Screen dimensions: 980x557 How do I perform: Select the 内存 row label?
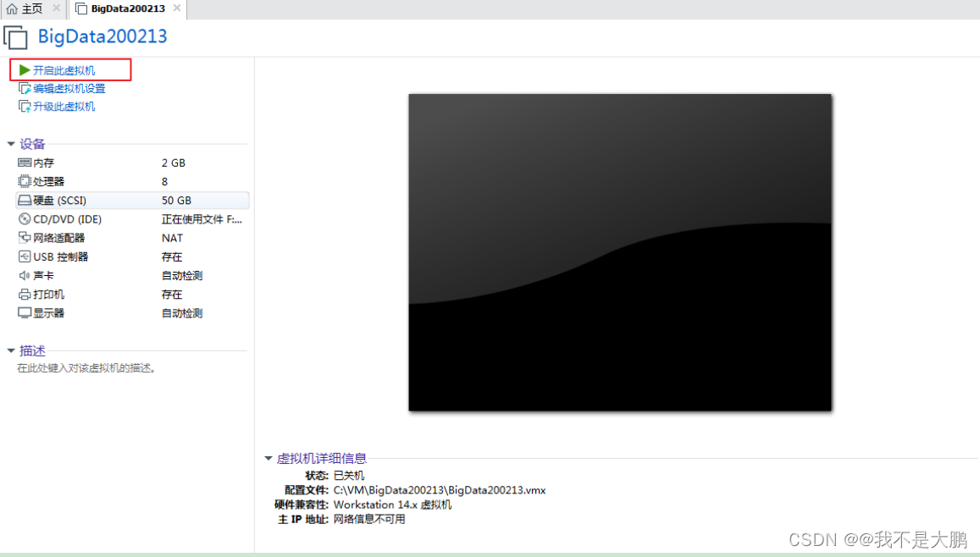[x=44, y=163]
